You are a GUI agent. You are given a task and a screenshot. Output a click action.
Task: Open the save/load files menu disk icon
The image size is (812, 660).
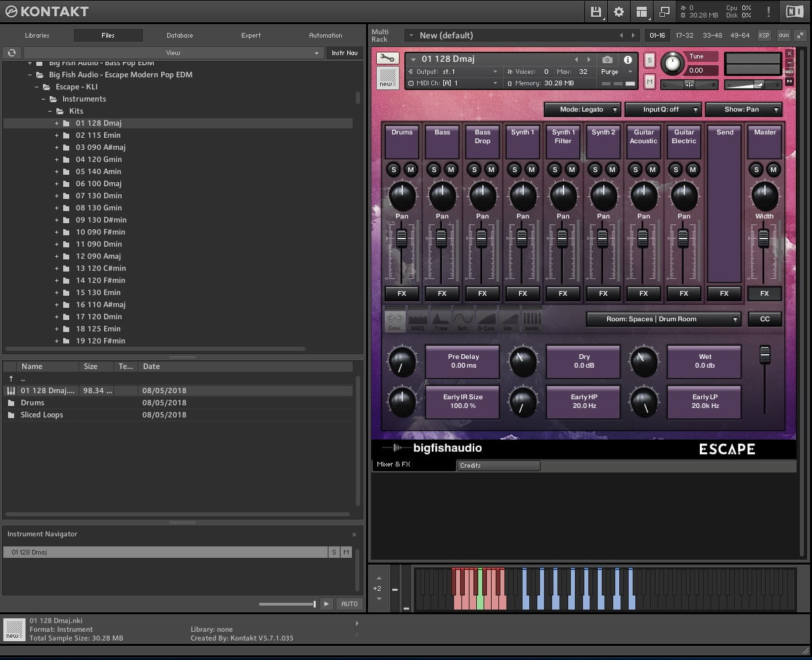coord(596,11)
